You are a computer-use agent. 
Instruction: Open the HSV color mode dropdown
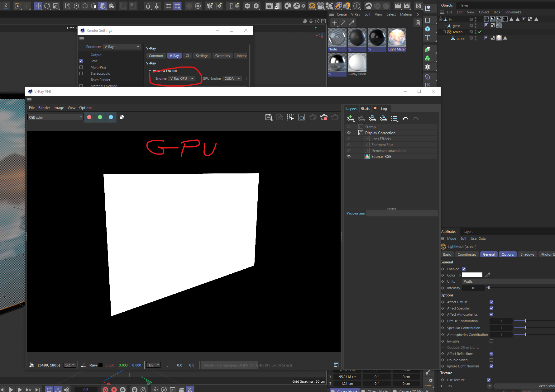point(153,365)
